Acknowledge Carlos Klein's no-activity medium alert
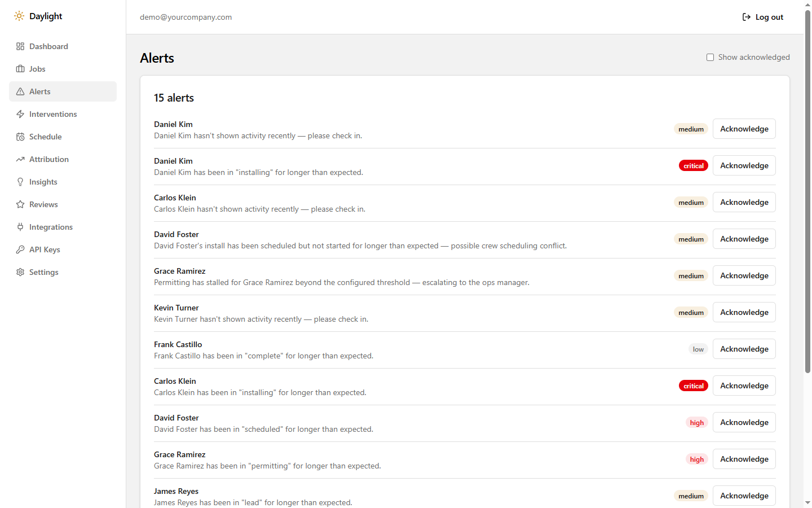Image resolution: width=812 pixels, height=508 pixels. pos(744,202)
